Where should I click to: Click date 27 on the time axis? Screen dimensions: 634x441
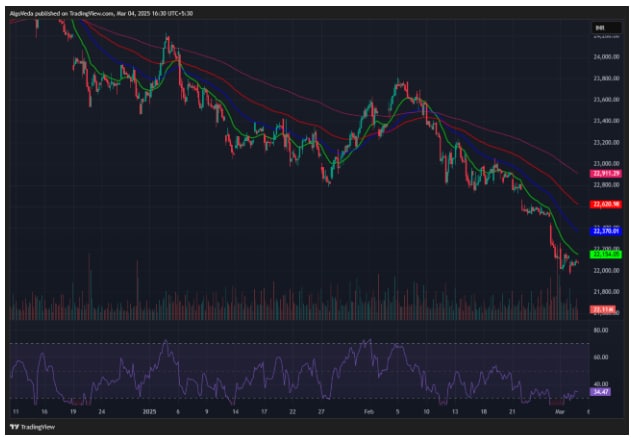click(321, 412)
